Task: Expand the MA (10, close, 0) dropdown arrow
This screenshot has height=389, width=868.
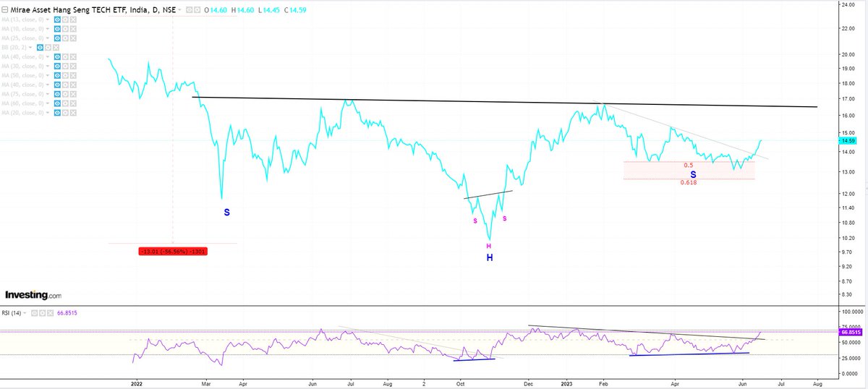Action: (x=47, y=29)
